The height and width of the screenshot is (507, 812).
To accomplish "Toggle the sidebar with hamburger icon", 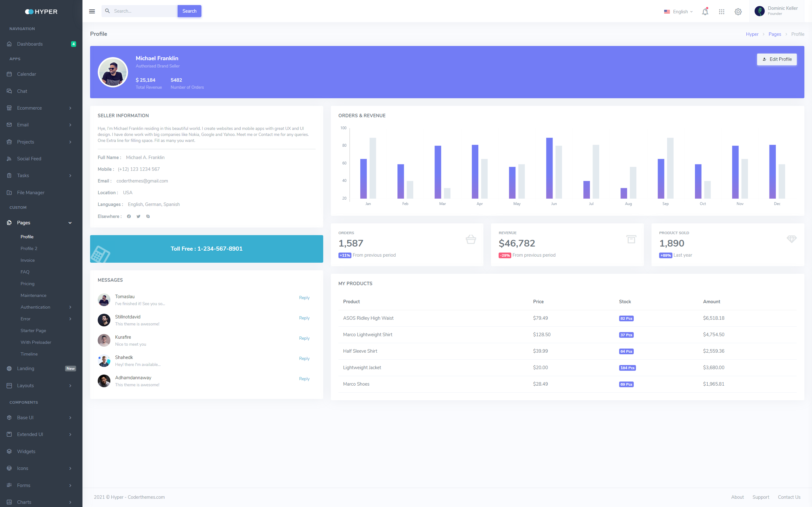I will 92,11.
